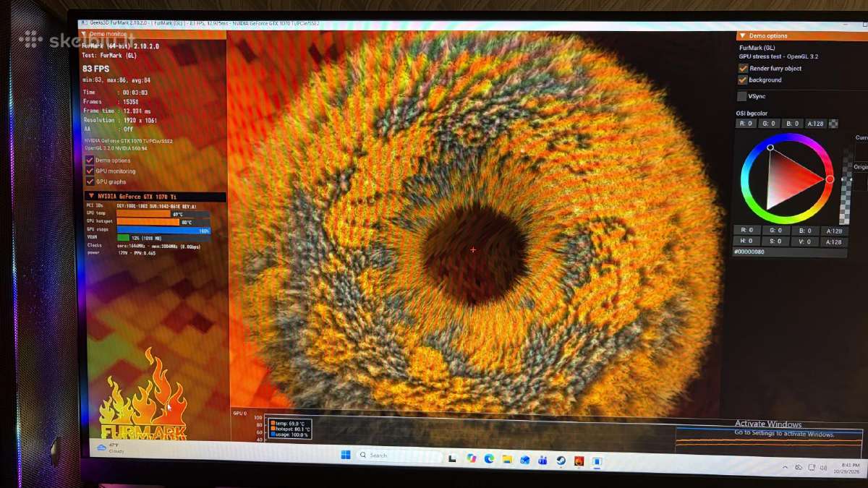Uncheck the background checkbox
The height and width of the screenshot is (488, 868).
pyautogui.click(x=743, y=80)
